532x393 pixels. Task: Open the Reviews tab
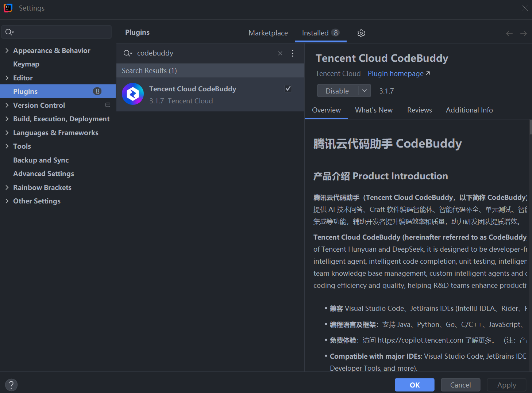[x=420, y=110]
